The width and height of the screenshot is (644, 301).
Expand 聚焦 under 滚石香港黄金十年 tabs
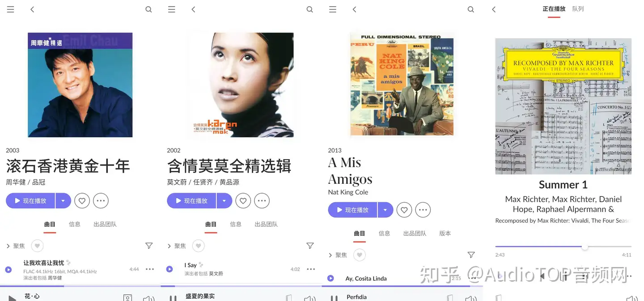point(16,246)
